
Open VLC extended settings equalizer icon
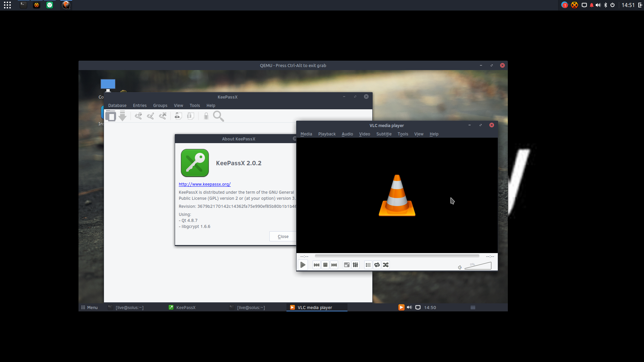pyautogui.click(x=356, y=265)
